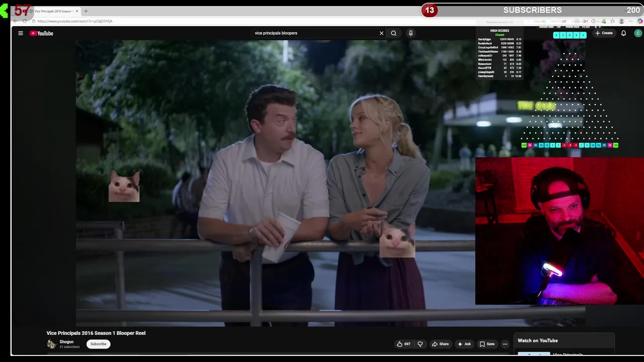
Task: Select the browser address bar URL
Action: pyautogui.click(x=75, y=21)
